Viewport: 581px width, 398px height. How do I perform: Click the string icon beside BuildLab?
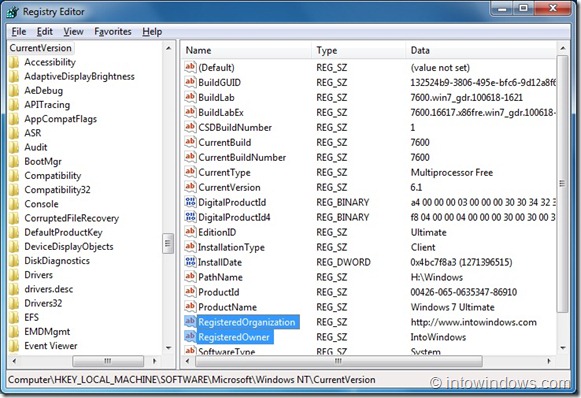pos(190,97)
